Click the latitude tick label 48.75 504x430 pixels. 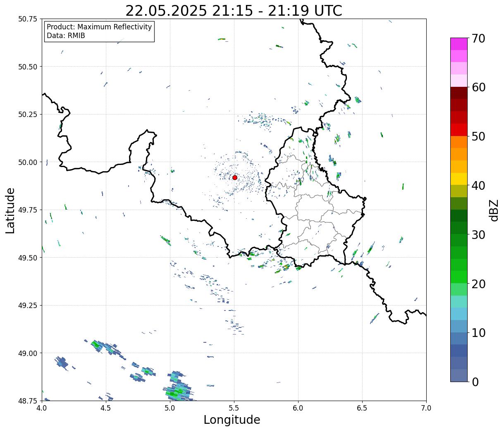tap(28, 401)
